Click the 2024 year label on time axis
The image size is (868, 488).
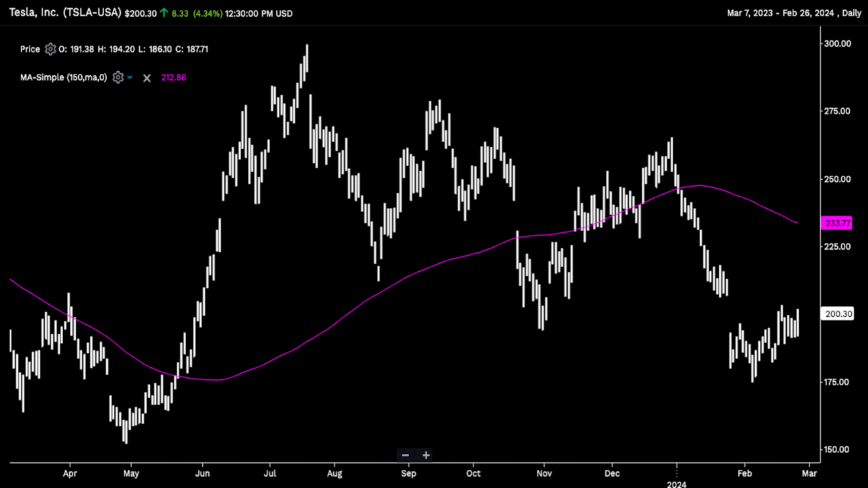pyautogui.click(x=677, y=483)
